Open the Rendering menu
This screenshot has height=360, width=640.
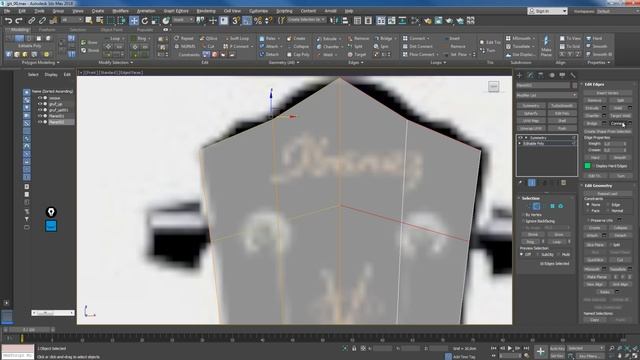pos(206,11)
